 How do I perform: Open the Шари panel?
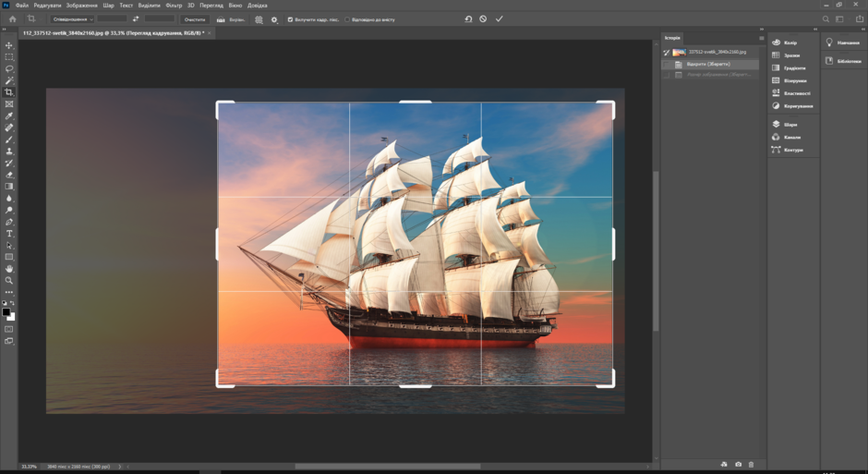pos(785,125)
